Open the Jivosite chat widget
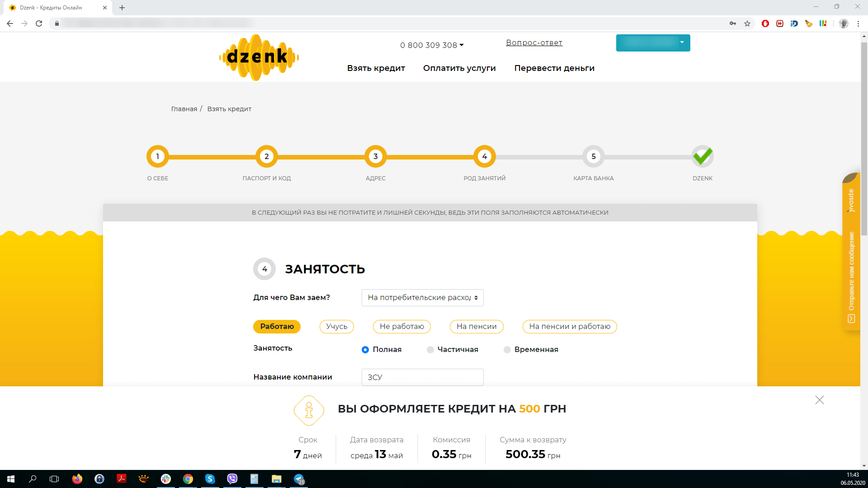The height and width of the screenshot is (488, 868). [x=851, y=251]
